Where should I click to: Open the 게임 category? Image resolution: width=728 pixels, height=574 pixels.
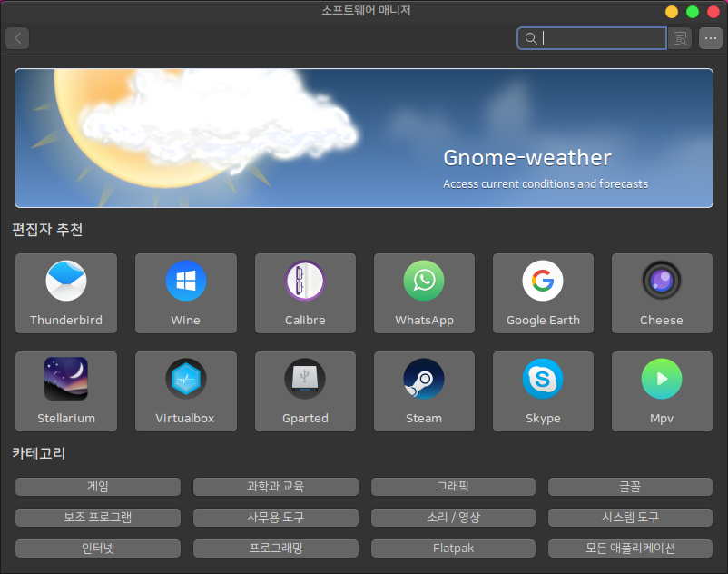pyautogui.click(x=98, y=487)
